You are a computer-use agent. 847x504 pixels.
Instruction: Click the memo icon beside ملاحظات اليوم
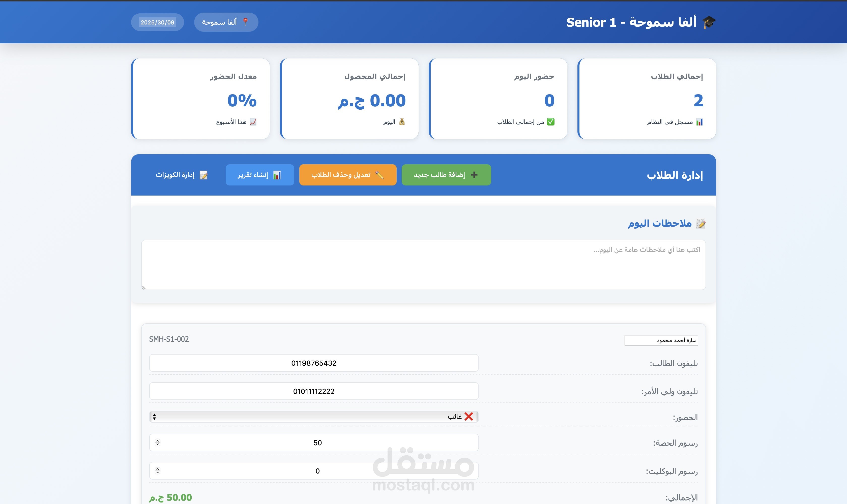tap(700, 224)
